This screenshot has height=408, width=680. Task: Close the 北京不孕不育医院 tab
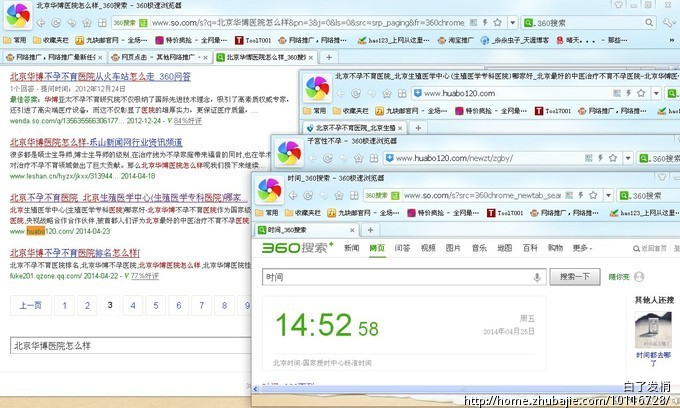(400, 128)
